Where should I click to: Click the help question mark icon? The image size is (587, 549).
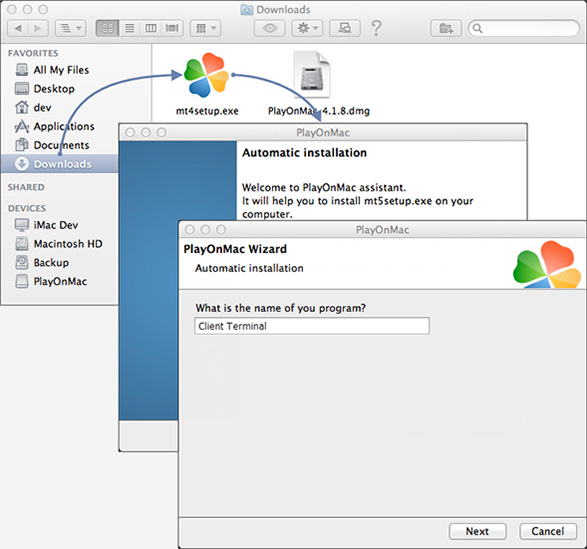pyautogui.click(x=376, y=28)
